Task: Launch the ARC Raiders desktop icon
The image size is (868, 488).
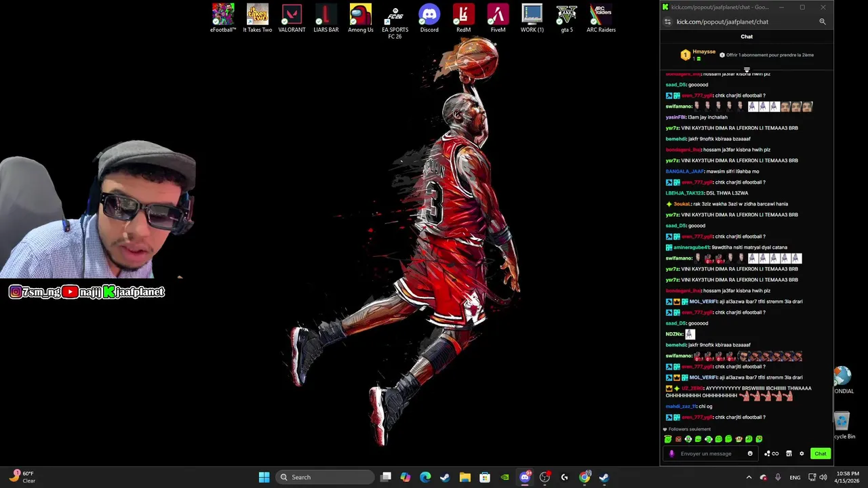Action: tap(601, 18)
